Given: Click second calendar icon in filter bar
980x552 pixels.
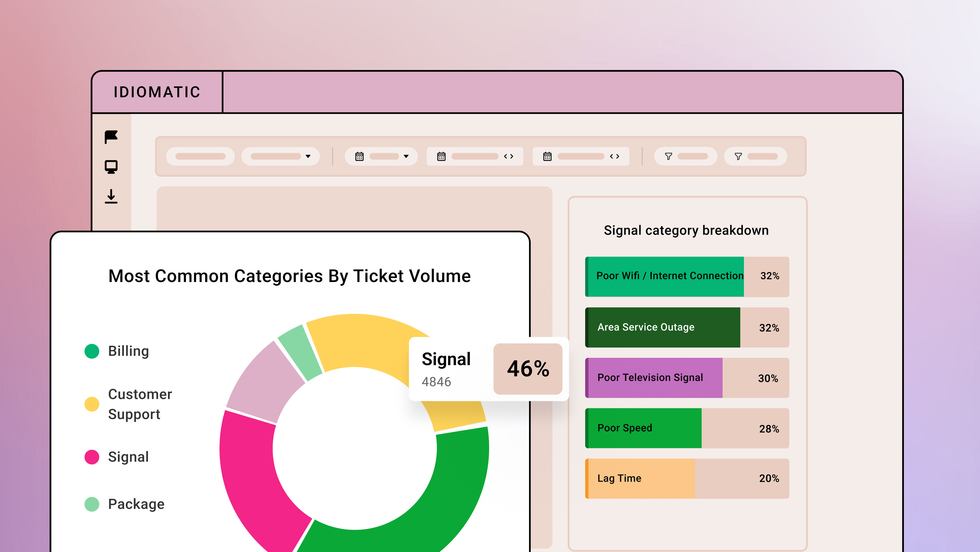Looking at the screenshot, I should click(x=441, y=157).
